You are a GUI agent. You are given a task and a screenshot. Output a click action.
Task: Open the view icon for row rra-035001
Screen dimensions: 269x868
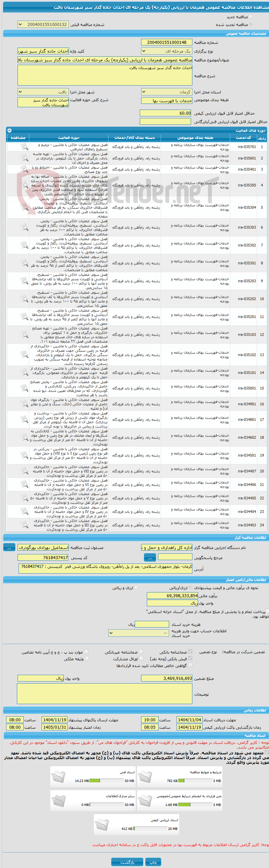tap(24, 388)
